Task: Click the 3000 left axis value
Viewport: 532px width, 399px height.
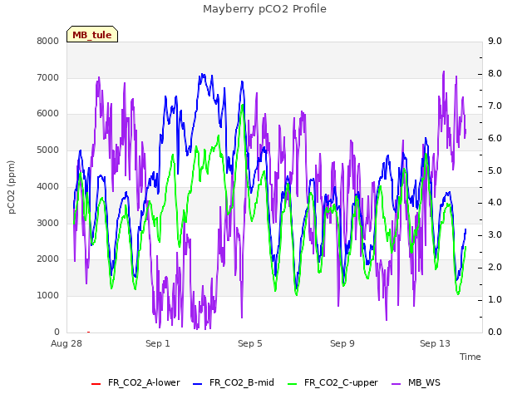Action: pos(48,223)
